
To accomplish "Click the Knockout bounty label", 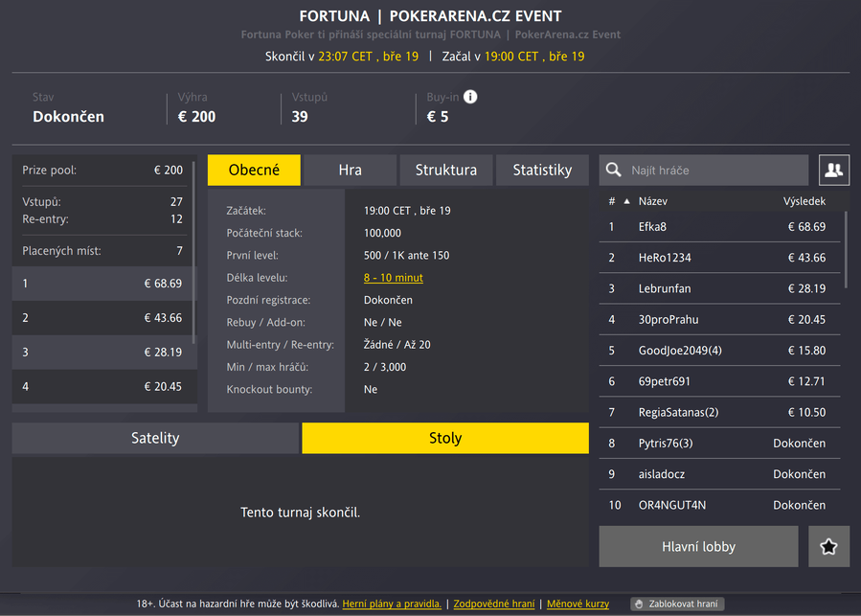I will pos(269,389).
